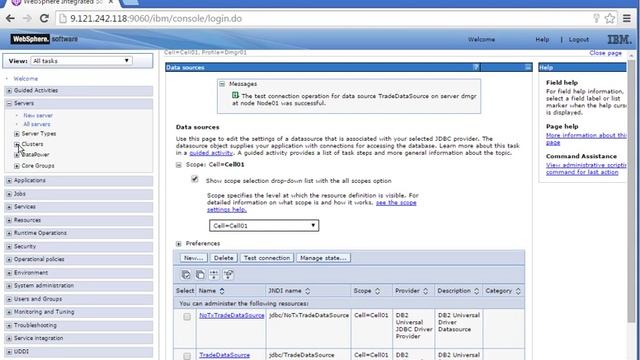Click the Test connection button
The height and width of the screenshot is (360, 640).
tap(267, 258)
